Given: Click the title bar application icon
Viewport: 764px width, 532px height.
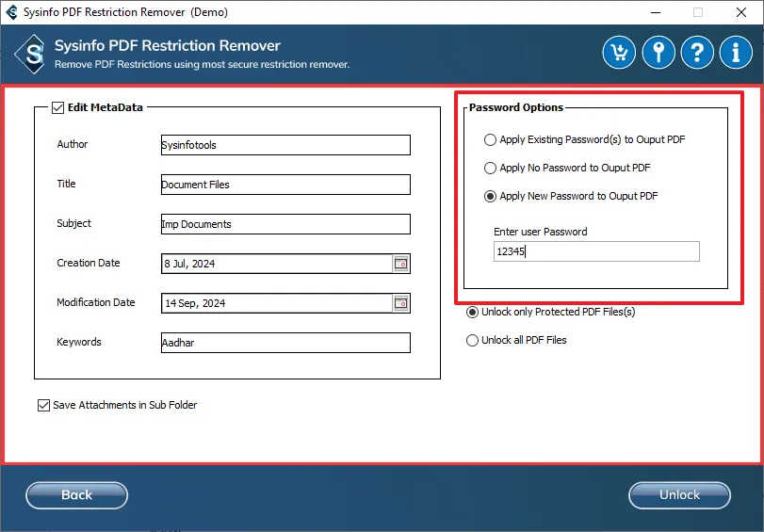Looking at the screenshot, I should [11, 12].
